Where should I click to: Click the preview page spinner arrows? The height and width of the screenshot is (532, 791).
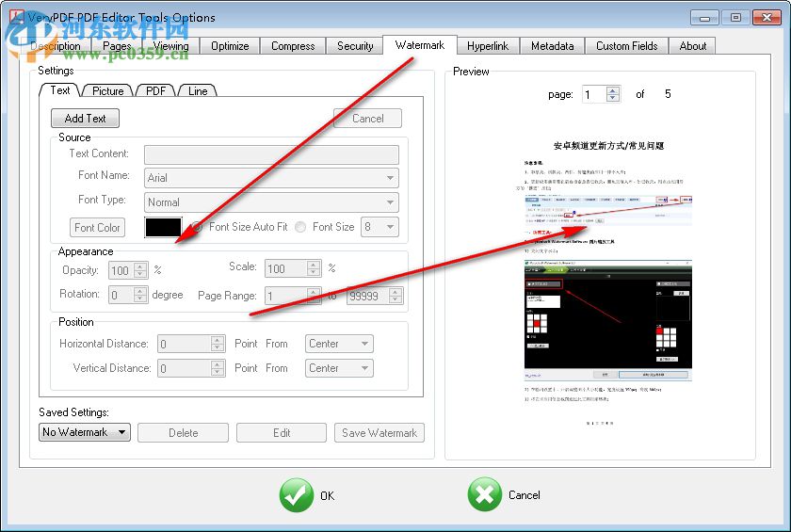tap(613, 94)
